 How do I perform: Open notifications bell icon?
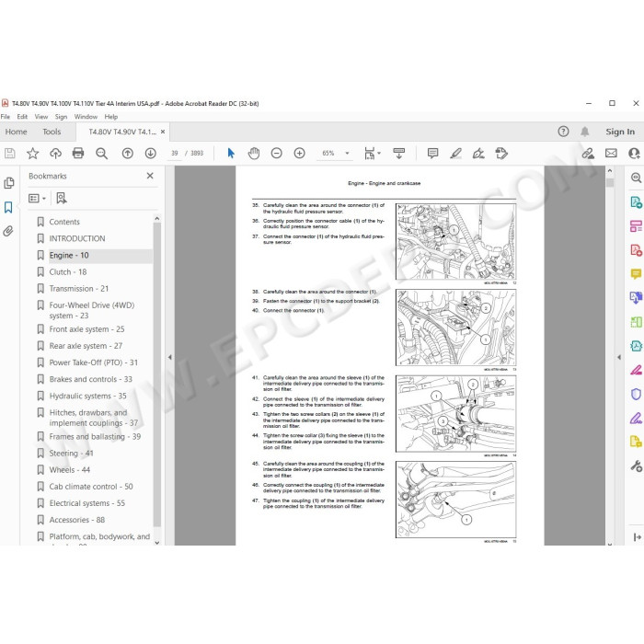click(585, 132)
